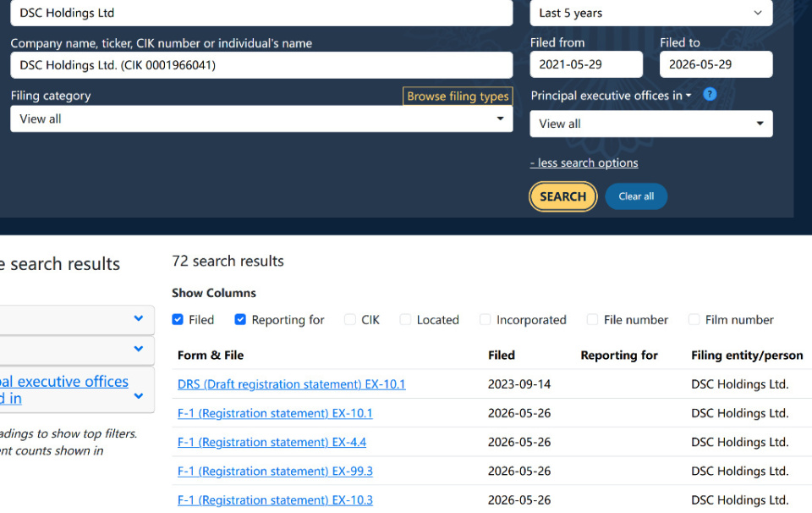This screenshot has width=812, height=513.
Task: Click the Filed column header in table
Action: point(502,355)
